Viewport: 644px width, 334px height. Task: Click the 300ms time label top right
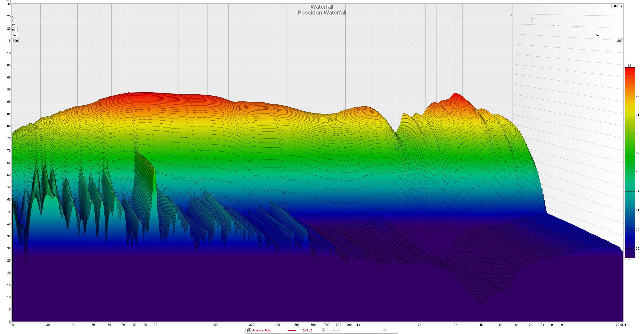(617, 6)
